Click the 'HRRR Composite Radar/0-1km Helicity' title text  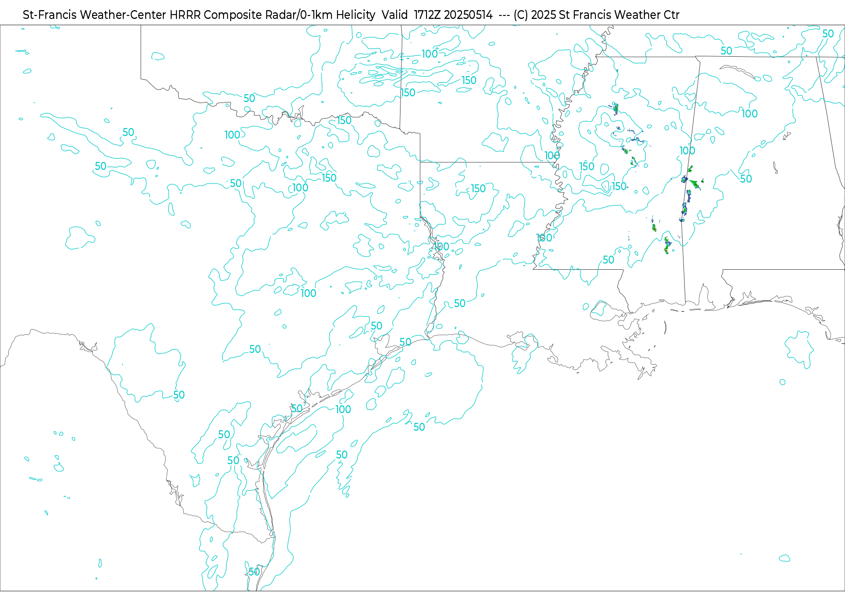[272, 15]
